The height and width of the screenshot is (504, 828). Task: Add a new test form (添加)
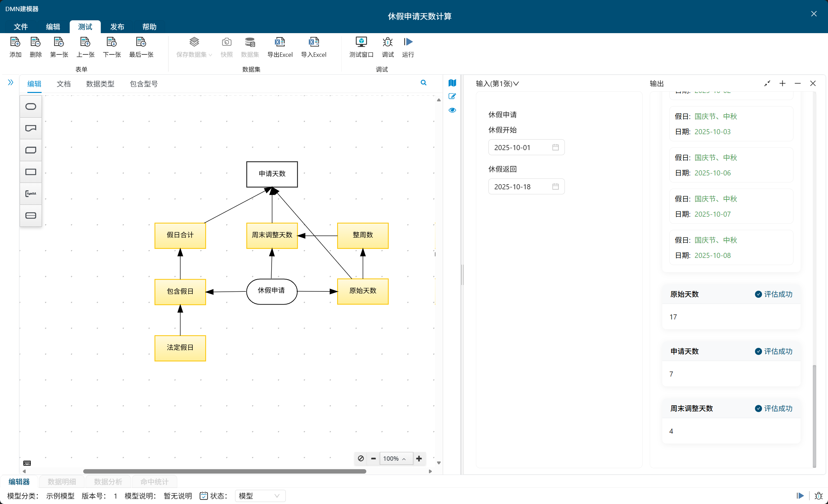pos(15,42)
